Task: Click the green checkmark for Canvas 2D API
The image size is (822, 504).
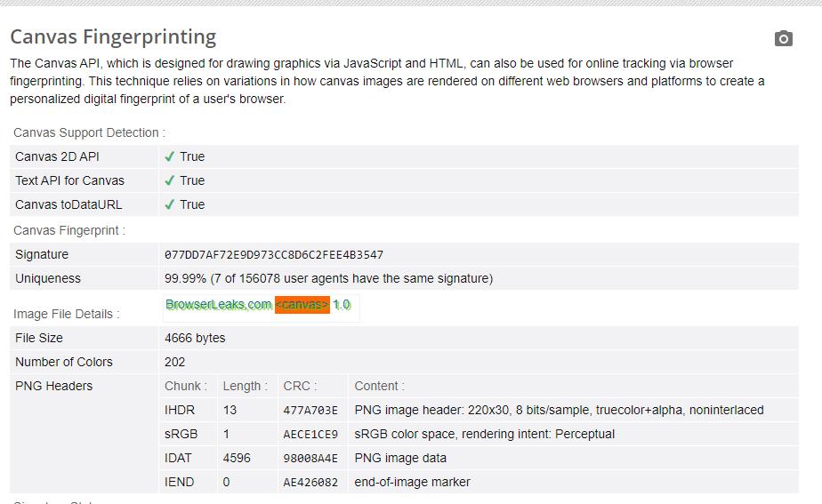Action: (x=170, y=156)
